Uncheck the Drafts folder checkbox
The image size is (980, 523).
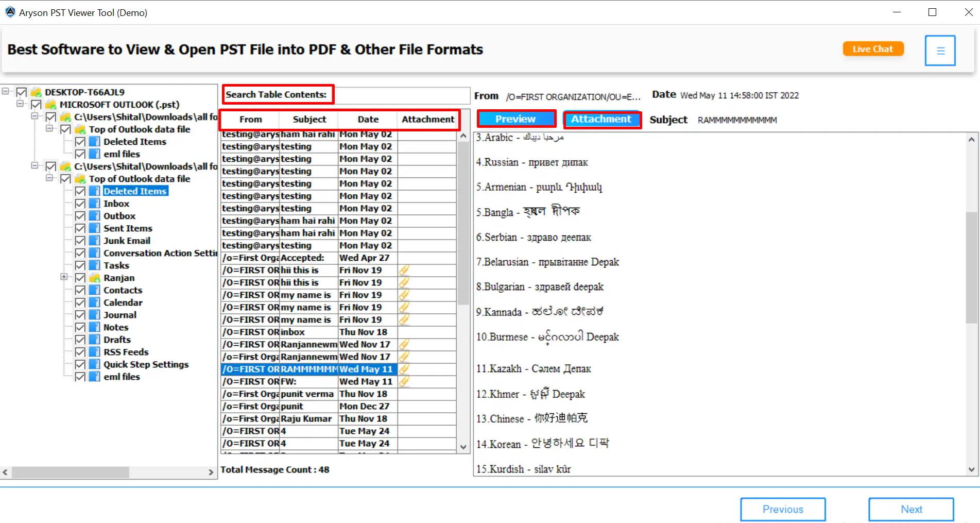80,339
